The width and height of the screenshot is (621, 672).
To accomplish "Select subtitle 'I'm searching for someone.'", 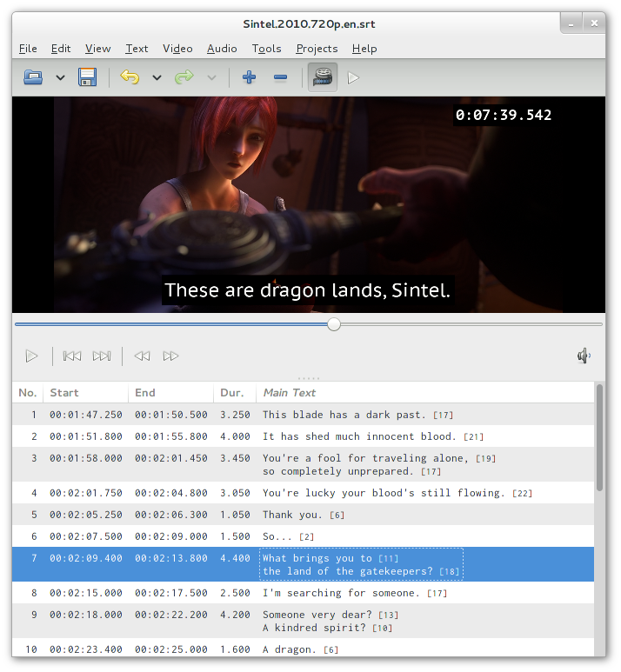I will point(303,593).
